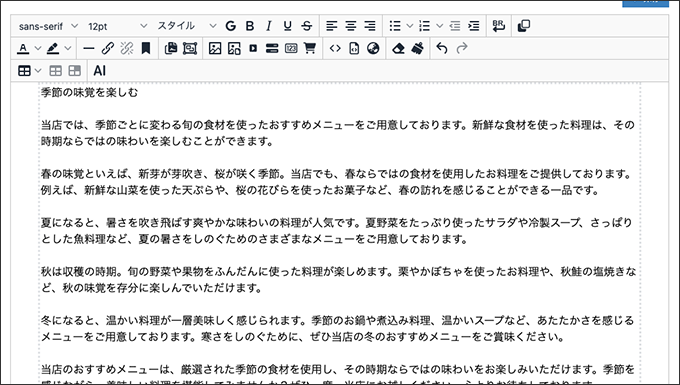Insert a bulleted list
Image resolution: width=680 pixels, height=385 pixels.
(x=395, y=26)
